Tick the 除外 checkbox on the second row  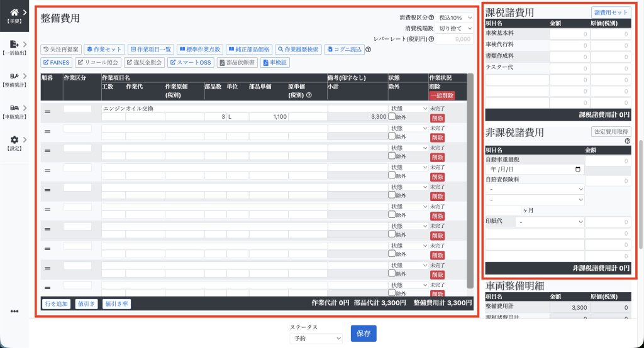[x=392, y=136]
